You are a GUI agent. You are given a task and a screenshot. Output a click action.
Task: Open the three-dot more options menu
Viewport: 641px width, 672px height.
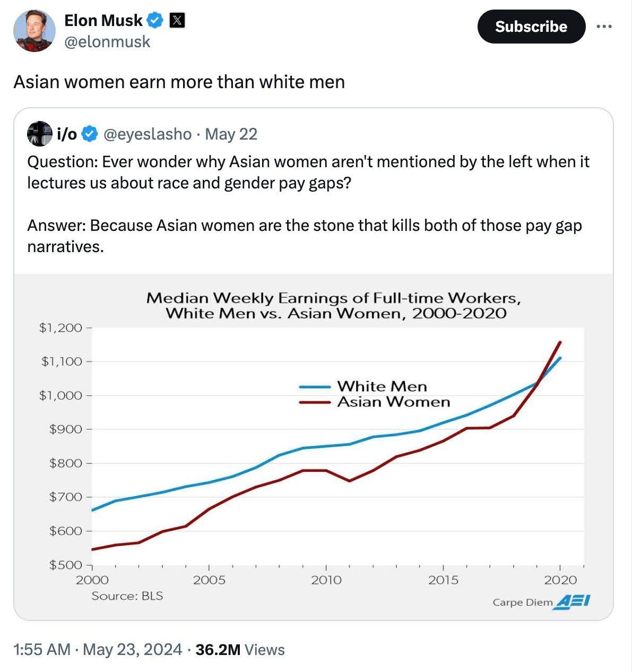(x=604, y=27)
